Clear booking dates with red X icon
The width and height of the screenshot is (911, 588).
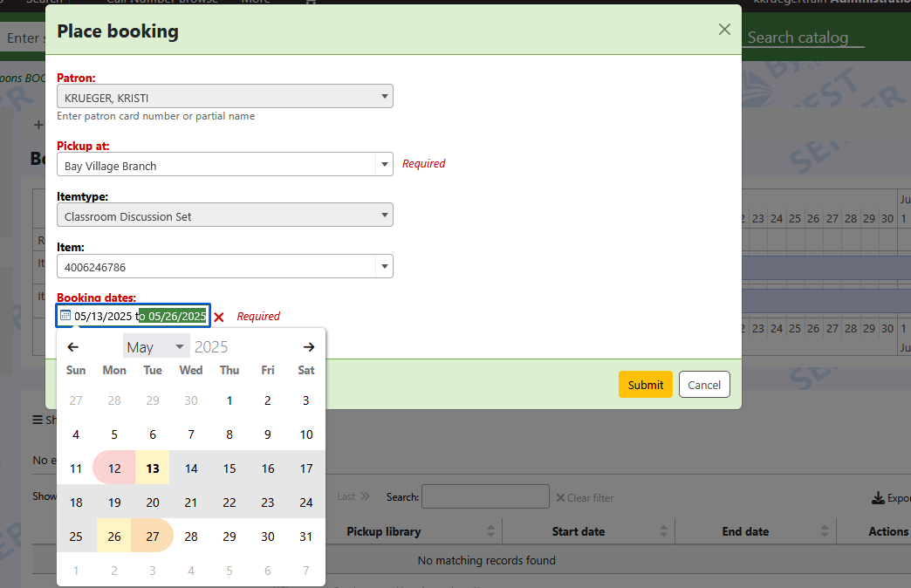point(219,317)
